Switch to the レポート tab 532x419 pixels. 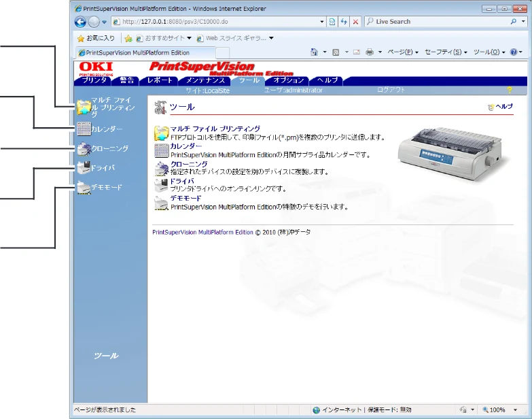160,80
